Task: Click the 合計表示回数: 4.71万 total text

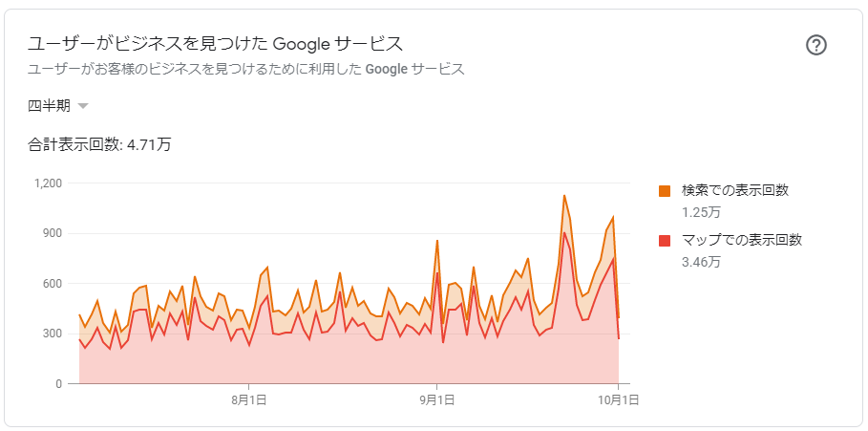Action: 99,145
